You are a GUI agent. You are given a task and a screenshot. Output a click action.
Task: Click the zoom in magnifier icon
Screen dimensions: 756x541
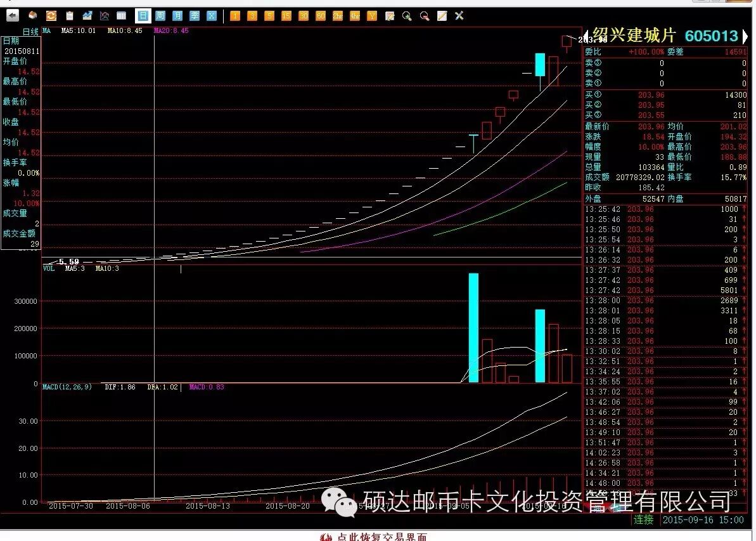407,16
